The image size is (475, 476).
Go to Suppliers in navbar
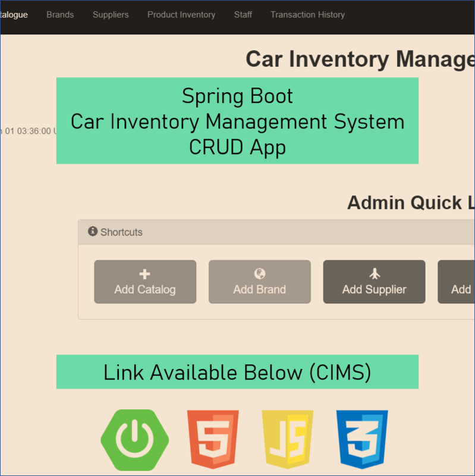(x=111, y=15)
